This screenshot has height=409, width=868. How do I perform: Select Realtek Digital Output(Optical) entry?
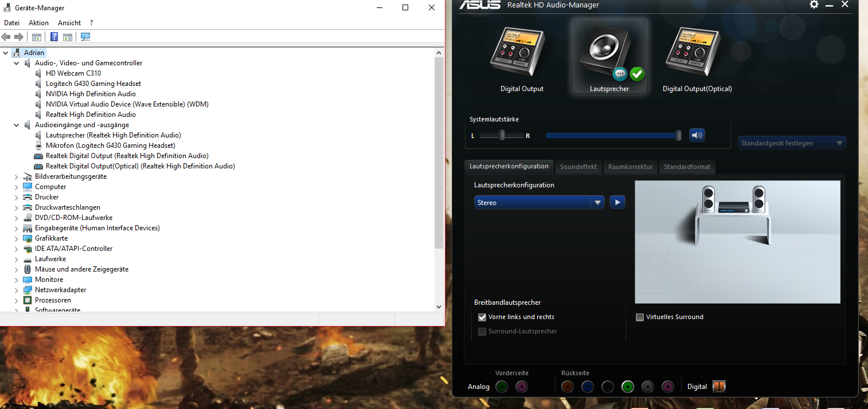coord(140,166)
